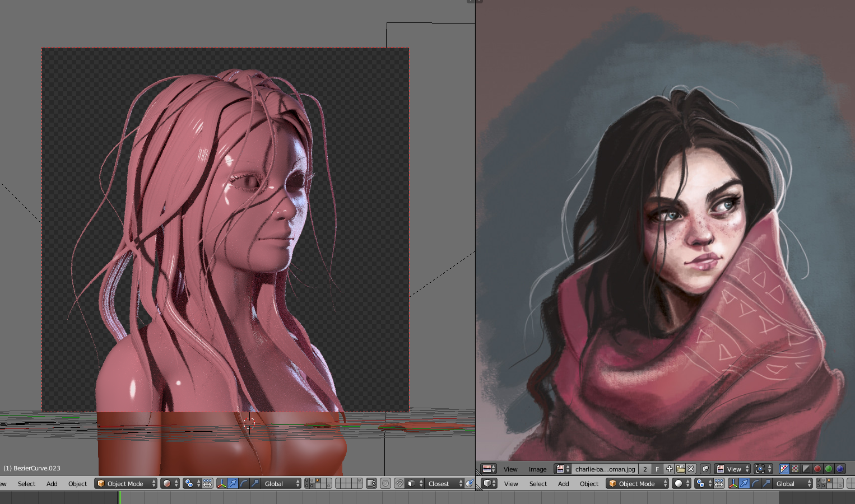Open Select menu in left viewport
Image resolution: width=855 pixels, height=504 pixels.
(26, 483)
